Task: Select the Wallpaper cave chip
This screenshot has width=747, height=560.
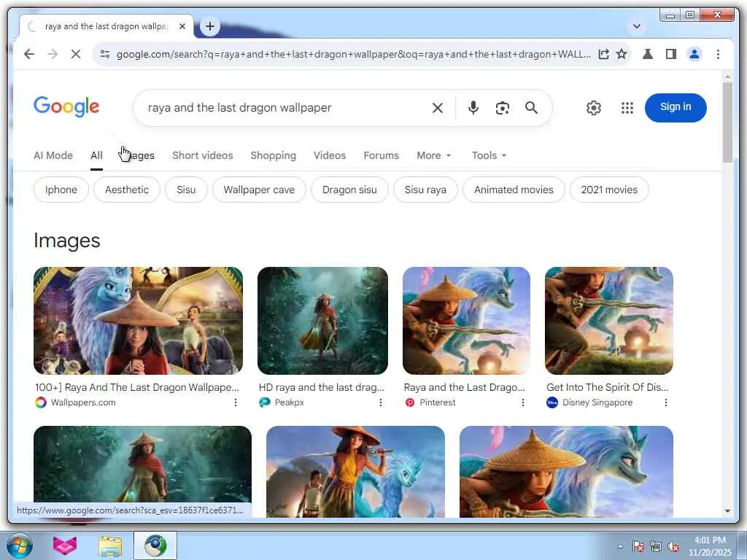Action: [259, 190]
